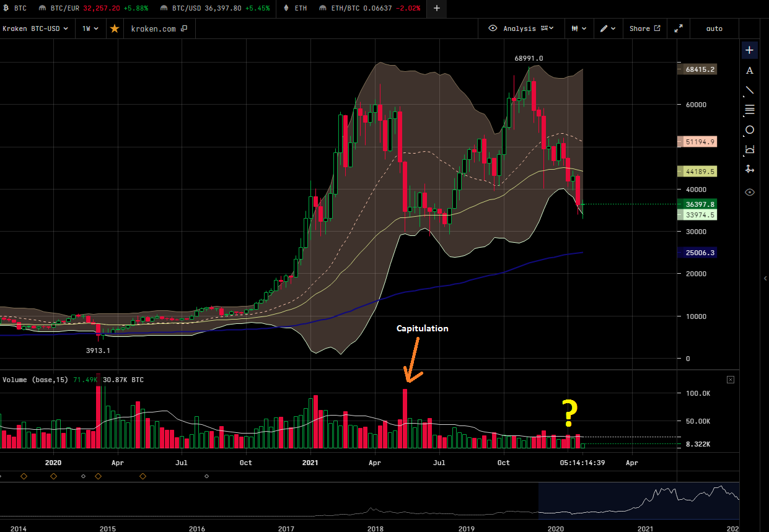Add a new tab with the plus button
The height and width of the screenshot is (532, 769).
point(437,9)
